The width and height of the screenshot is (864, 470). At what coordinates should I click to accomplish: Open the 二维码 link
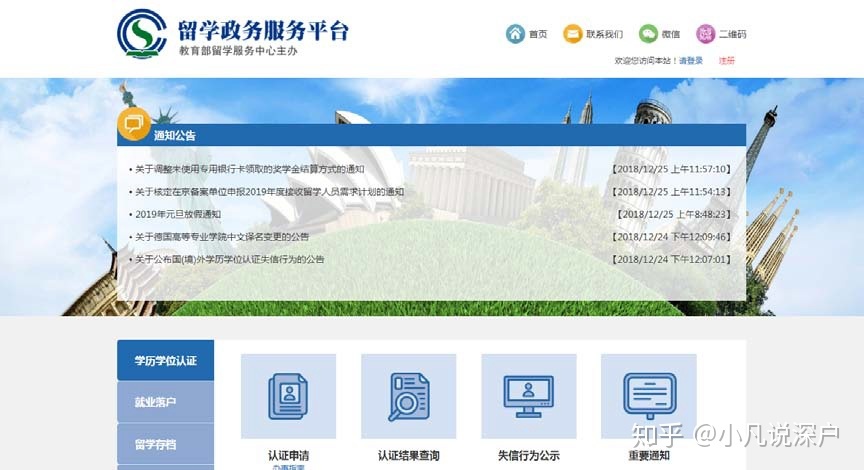[732, 34]
